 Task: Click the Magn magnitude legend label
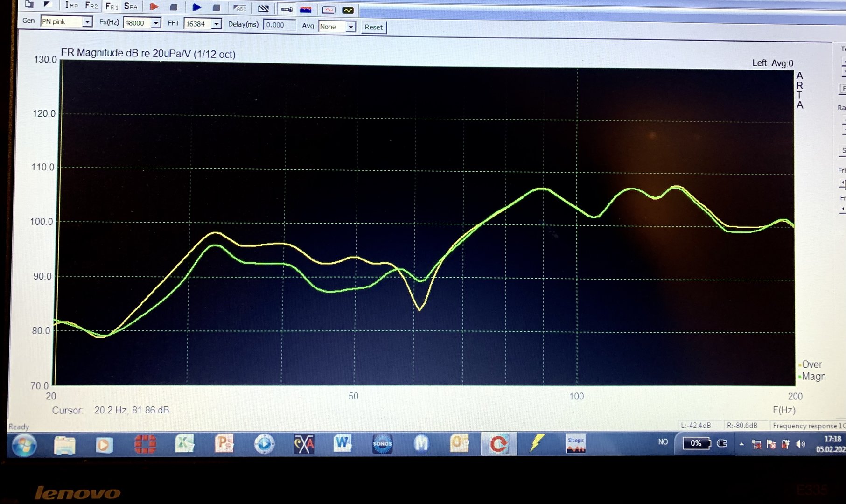click(813, 376)
